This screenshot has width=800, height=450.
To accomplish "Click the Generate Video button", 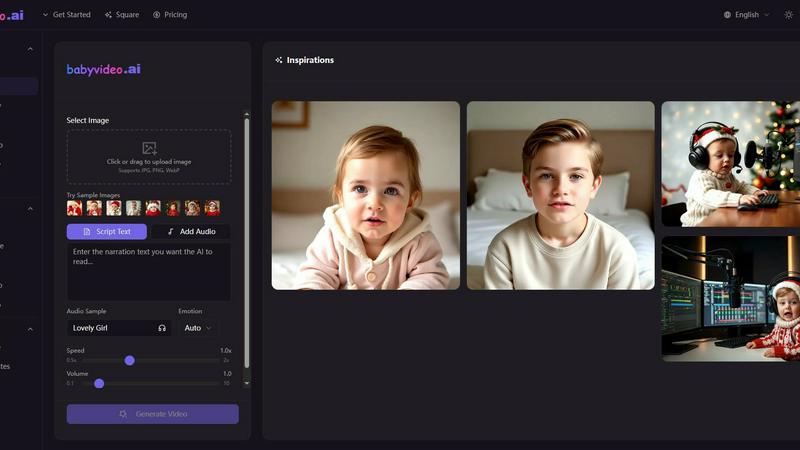I will (153, 414).
